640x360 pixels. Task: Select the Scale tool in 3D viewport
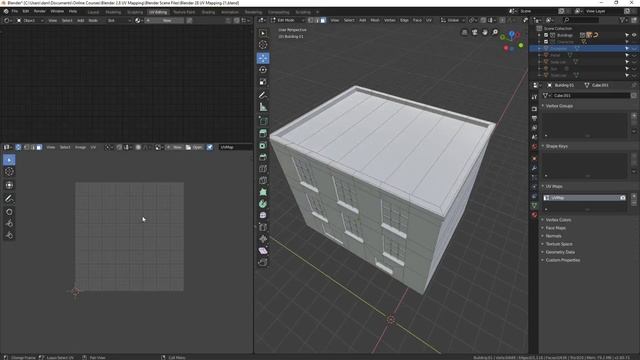[263, 82]
